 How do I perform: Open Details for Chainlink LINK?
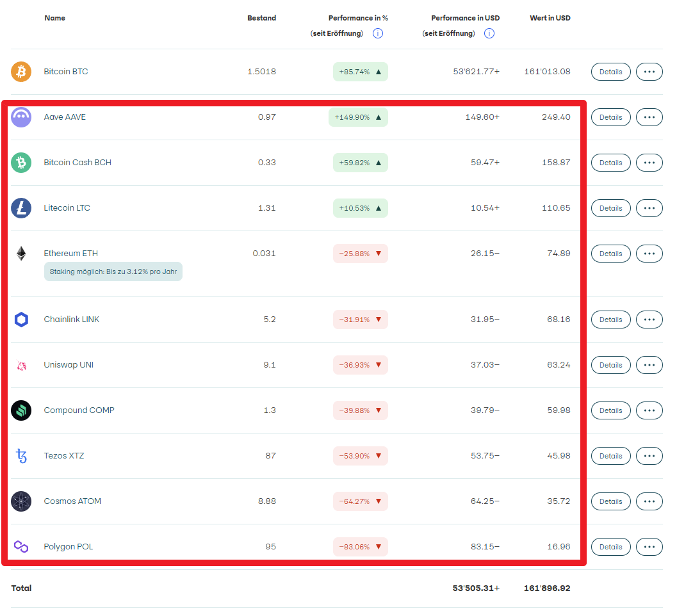point(611,320)
